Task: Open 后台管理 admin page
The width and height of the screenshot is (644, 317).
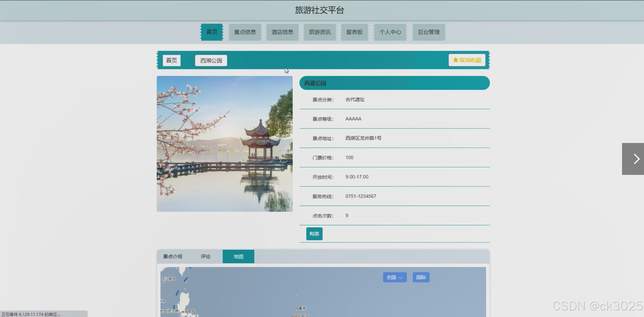Action: (x=428, y=32)
